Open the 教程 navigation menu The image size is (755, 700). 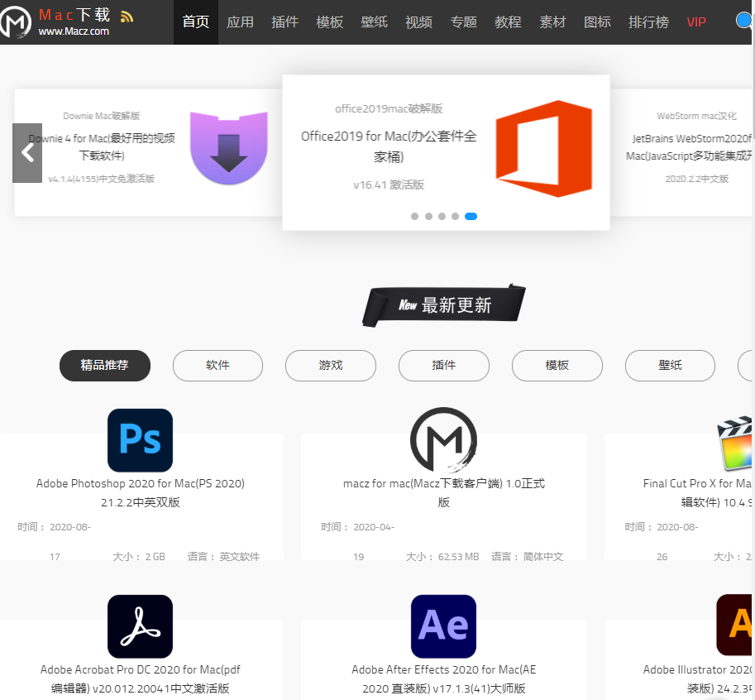(x=508, y=22)
